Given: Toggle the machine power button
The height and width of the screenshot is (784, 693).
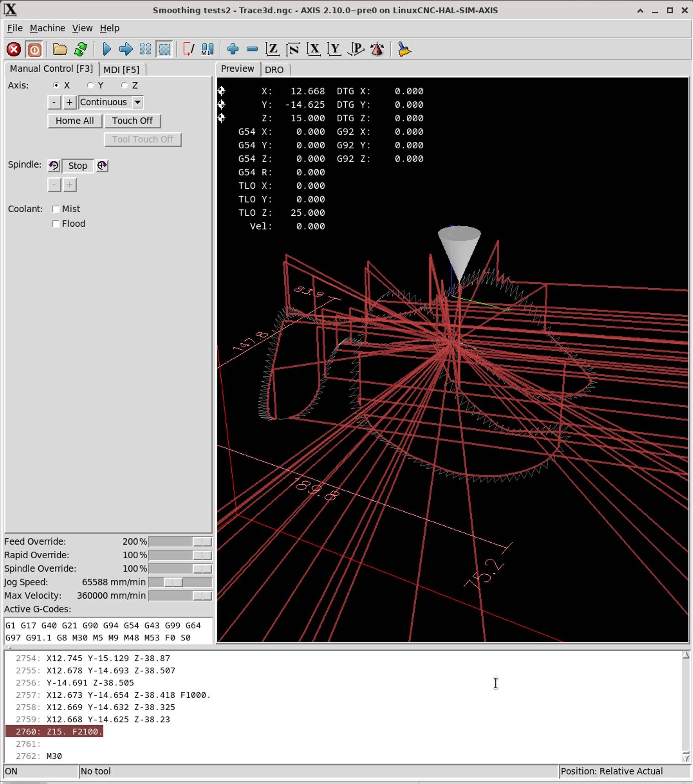Looking at the screenshot, I should [34, 49].
